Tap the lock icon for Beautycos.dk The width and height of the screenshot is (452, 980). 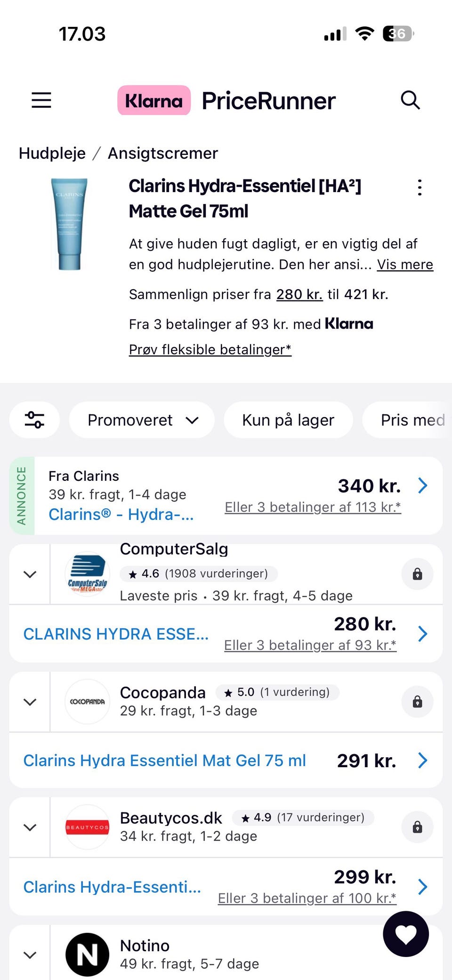[417, 827]
